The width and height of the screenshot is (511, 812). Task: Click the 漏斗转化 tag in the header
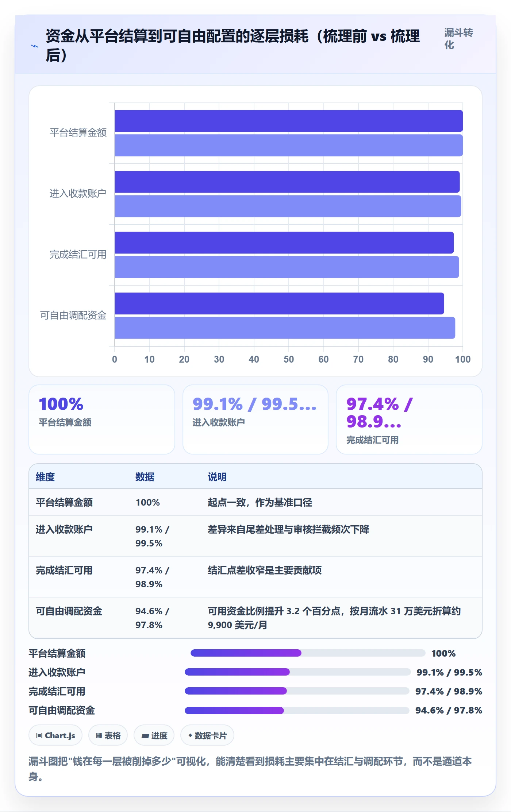tap(458, 39)
